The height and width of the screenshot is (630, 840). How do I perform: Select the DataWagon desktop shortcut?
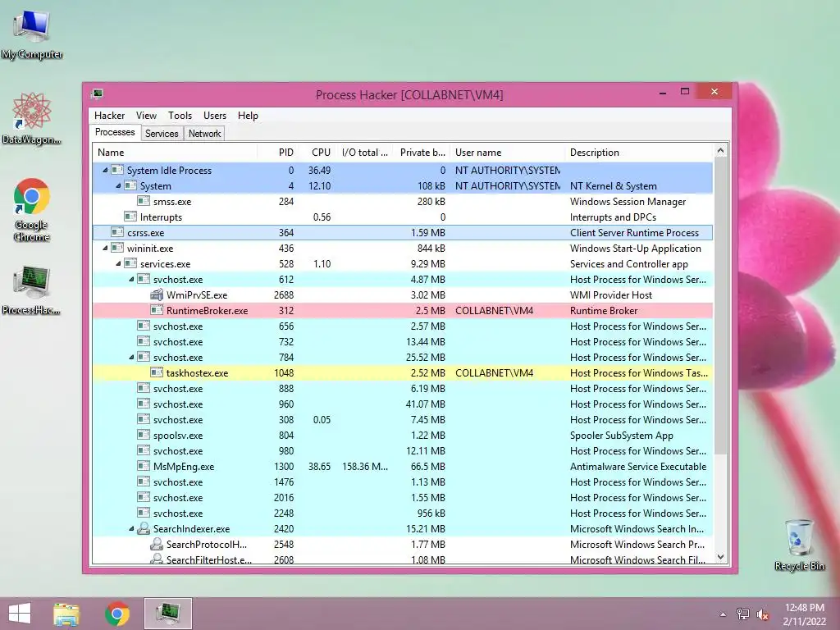click(32, 118)
